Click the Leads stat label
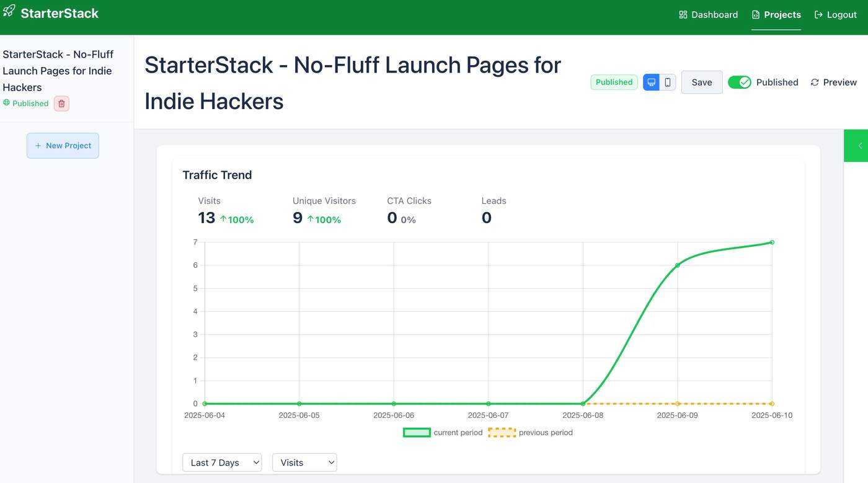868x483 pixels. pyautogui.click(x=494, y=201)
